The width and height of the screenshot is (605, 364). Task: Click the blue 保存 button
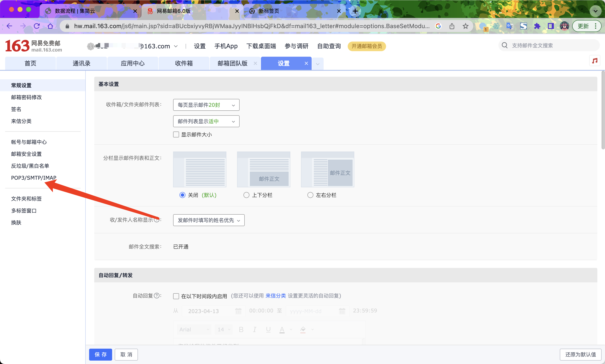click(x=100, y=354)
